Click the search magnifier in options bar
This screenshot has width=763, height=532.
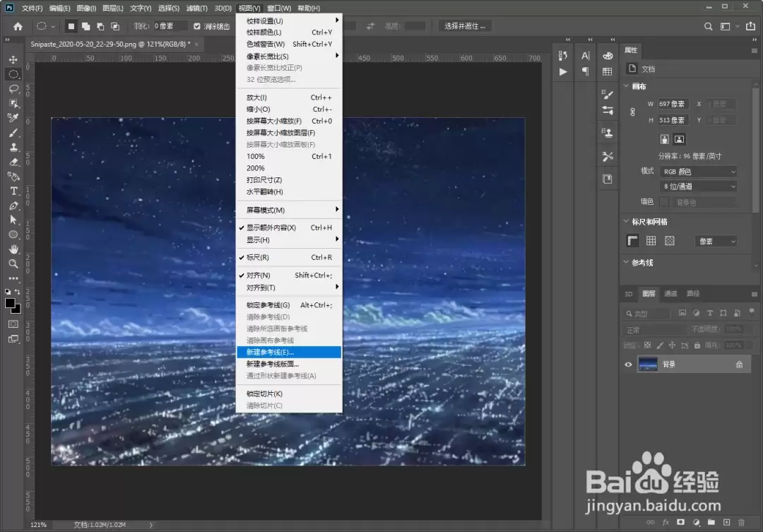(709, 26)
